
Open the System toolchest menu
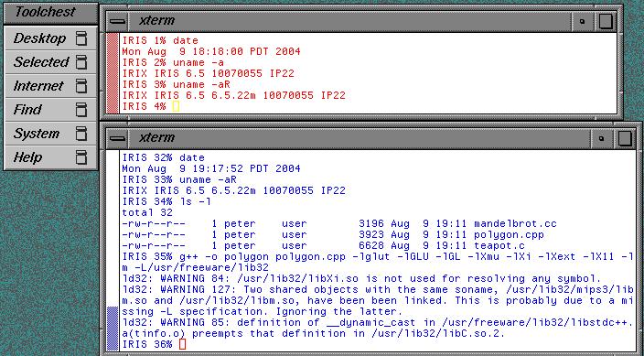coord(50,134)
